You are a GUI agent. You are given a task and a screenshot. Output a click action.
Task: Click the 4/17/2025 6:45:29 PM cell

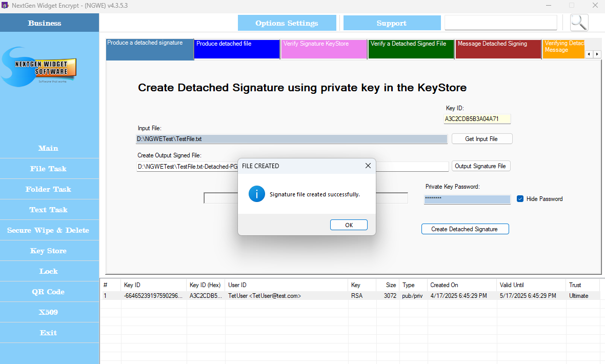coord(462,296)
